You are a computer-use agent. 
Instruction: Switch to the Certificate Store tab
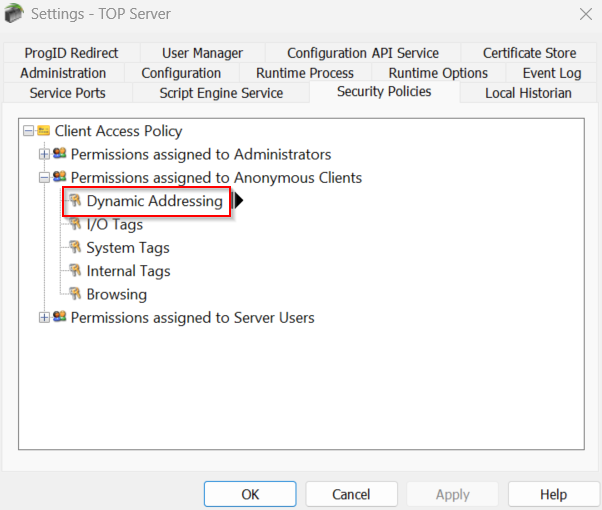pos(529,53)
